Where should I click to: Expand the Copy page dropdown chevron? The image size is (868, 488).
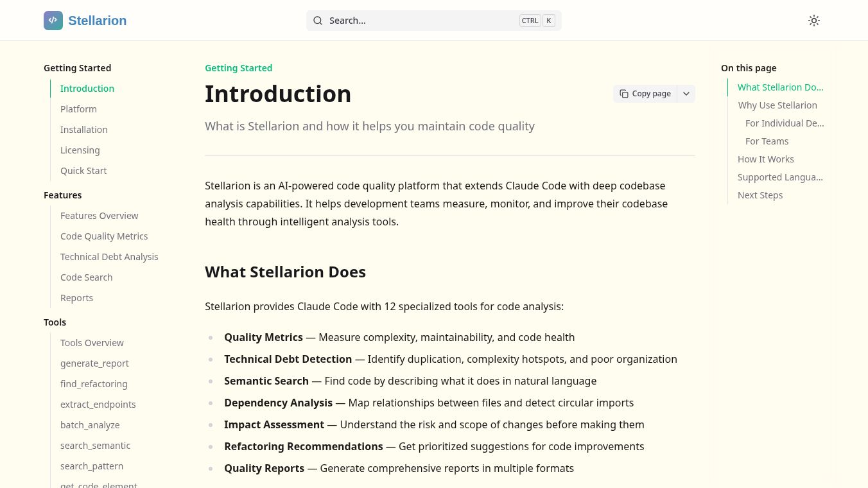point(686,94)
